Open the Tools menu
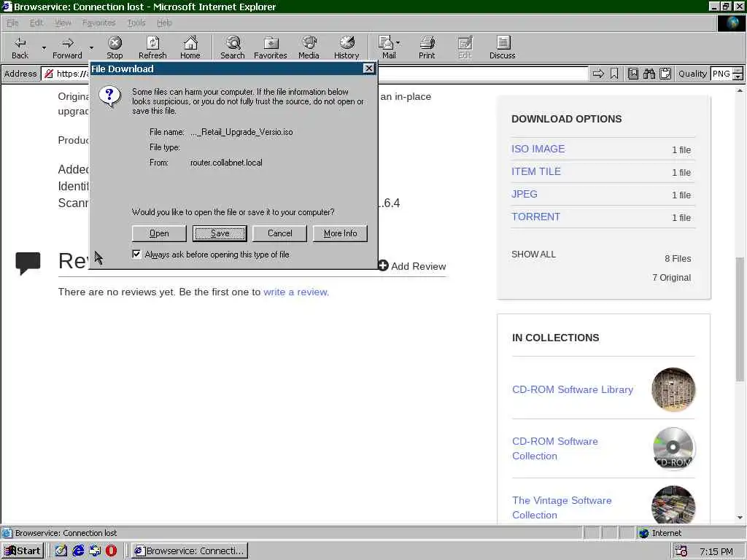 coord(136,23)
